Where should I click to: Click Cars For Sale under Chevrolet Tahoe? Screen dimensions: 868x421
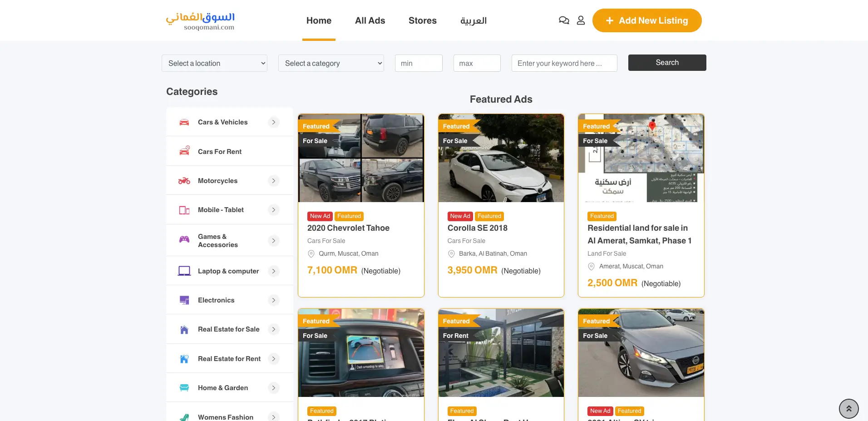tap(326, 241)
